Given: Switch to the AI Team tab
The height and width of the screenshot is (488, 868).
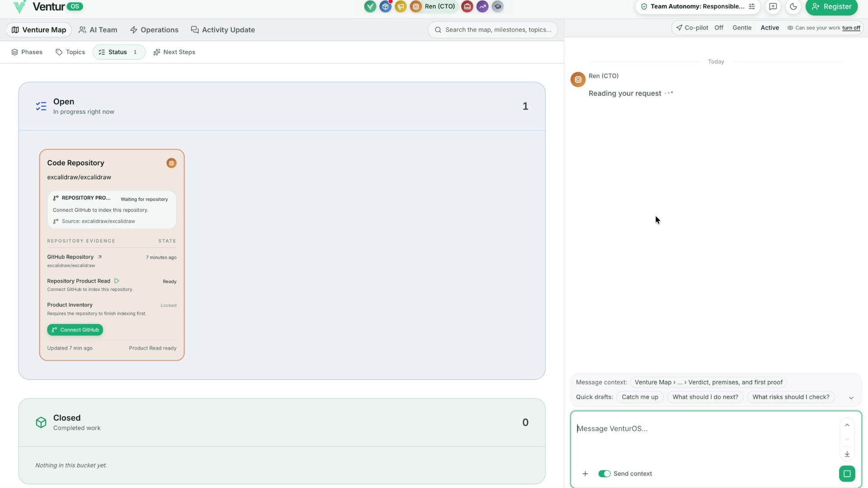Looking at the screenshot, I should pyautogui.click(x=98, y=30).
